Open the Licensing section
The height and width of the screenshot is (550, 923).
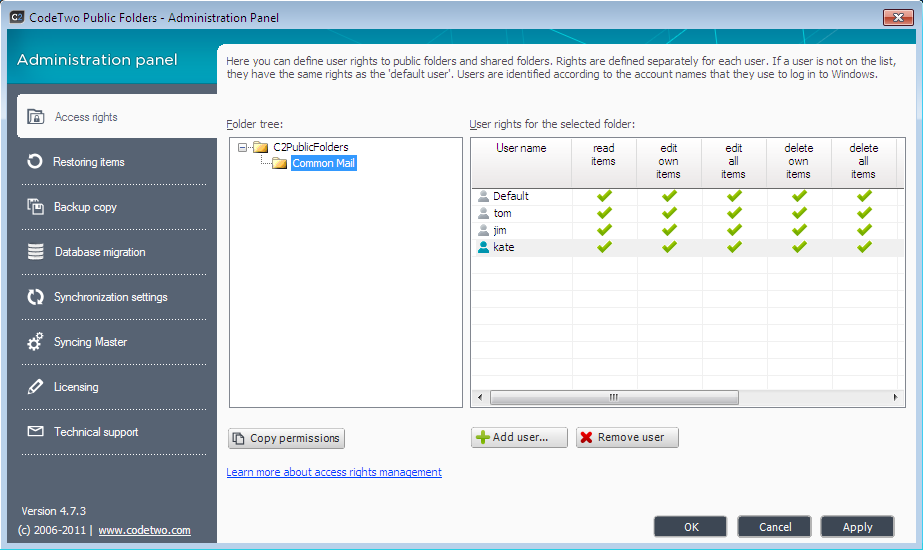[x=114, y=386]
